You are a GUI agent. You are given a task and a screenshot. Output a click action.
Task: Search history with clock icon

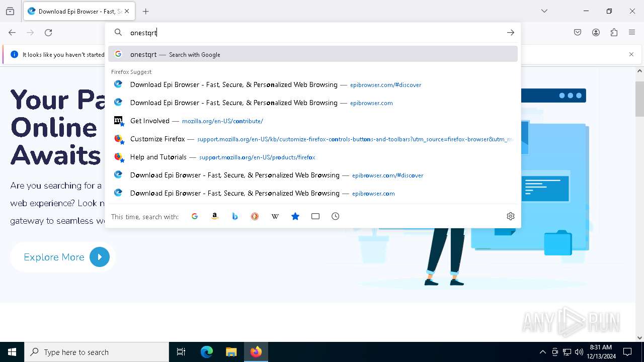336,216
